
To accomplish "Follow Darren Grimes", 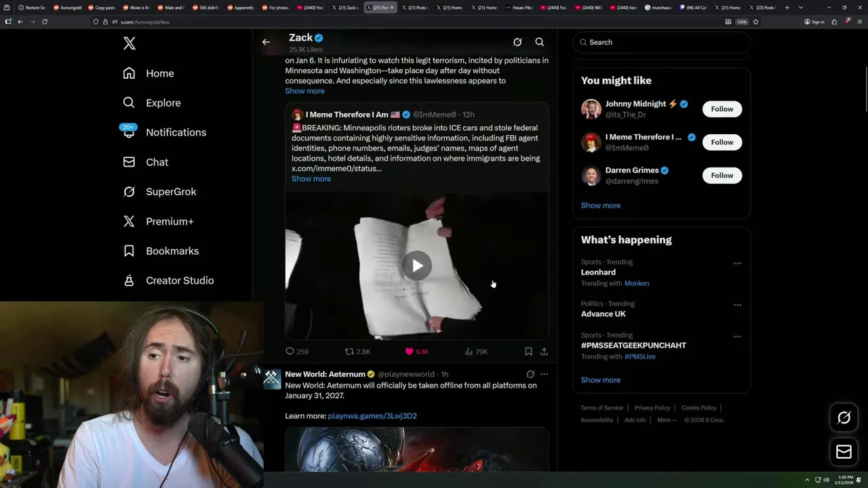I will pos(722,176).
